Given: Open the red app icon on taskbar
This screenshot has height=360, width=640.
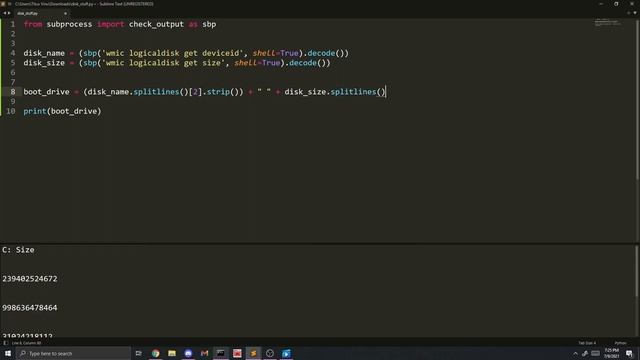Looking at the screenshot, I should pyautogui.click(x=237, y=353).
